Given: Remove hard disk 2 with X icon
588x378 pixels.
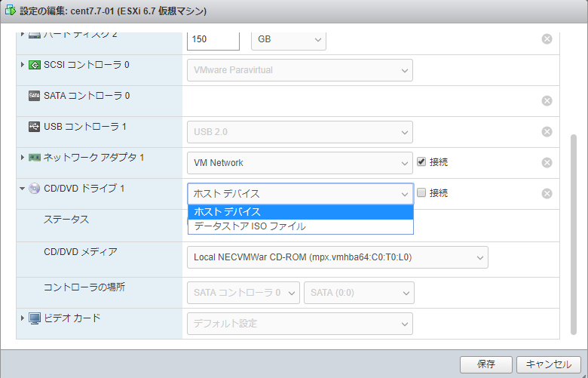Looking at the screenshot, I should coord(547,39).
